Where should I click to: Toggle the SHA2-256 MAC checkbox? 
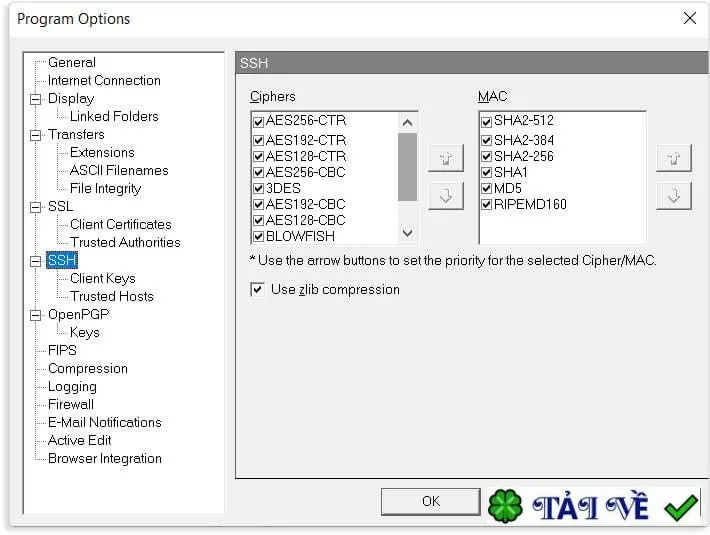tap(487, 157)
